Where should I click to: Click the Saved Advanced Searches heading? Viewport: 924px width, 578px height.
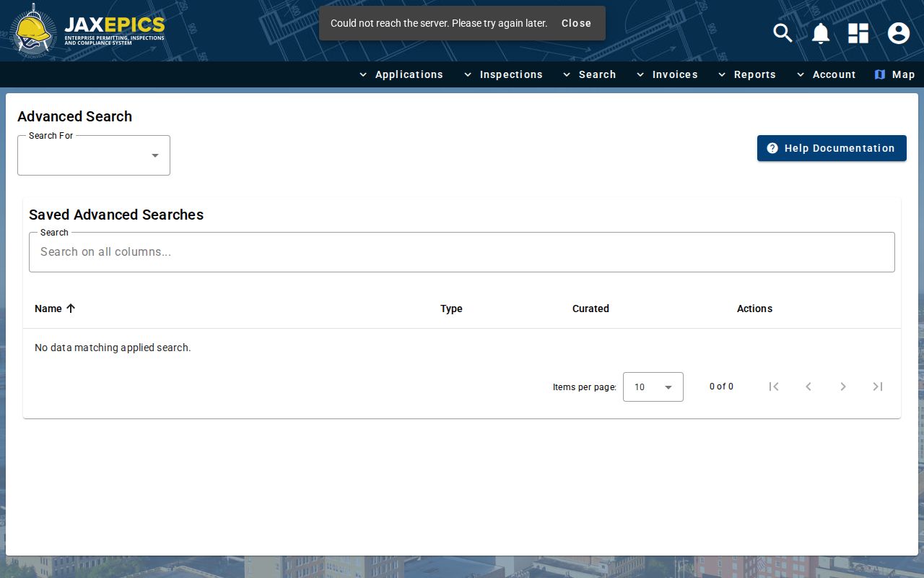(116, 215)
